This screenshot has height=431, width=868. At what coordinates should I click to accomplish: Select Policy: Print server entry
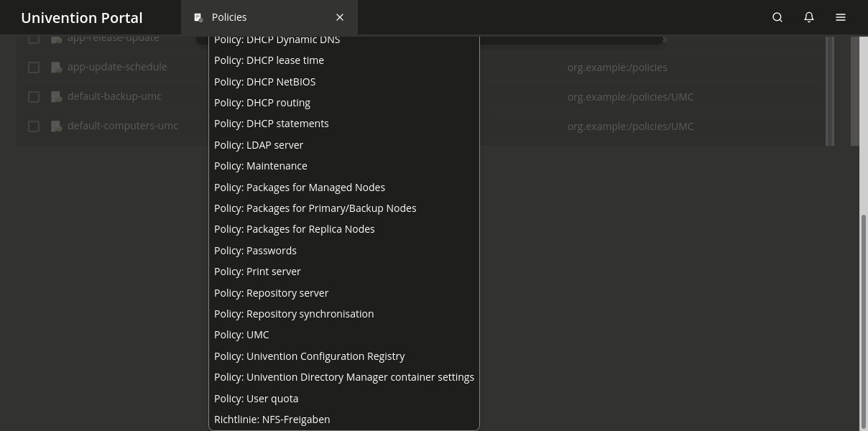(257, 272)
